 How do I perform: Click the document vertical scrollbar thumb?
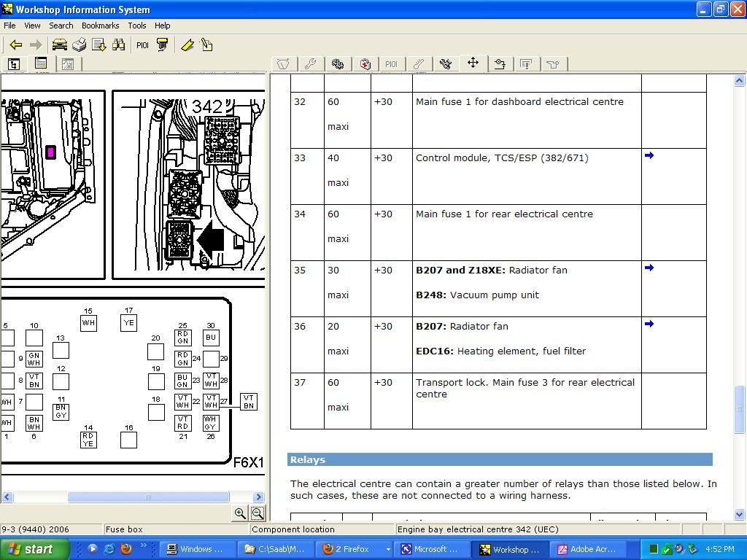pos(739,409)
